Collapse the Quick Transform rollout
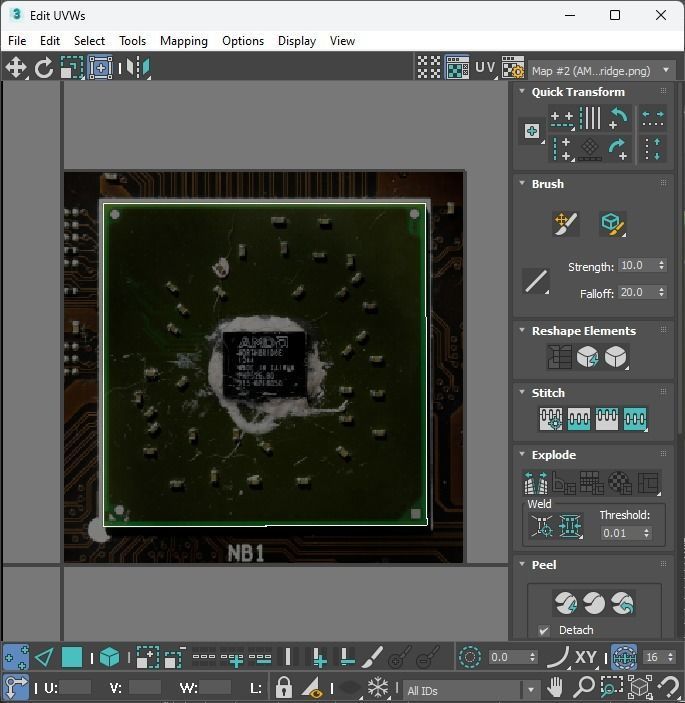The width and height of the screenshot is (685, 703). click(522, 91)
